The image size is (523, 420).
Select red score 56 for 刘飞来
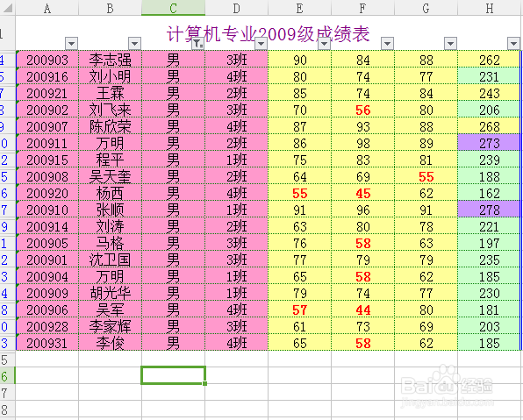coord(363,110)
